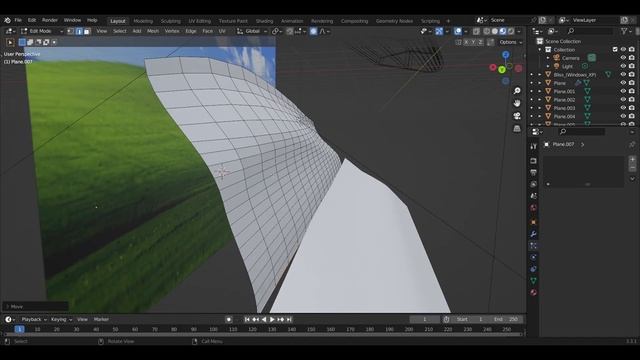Image resolution: width=640 pixels, height=360 pixels.
Task: Switch to the UV Editing workspace tab
Action: (199, 21)
